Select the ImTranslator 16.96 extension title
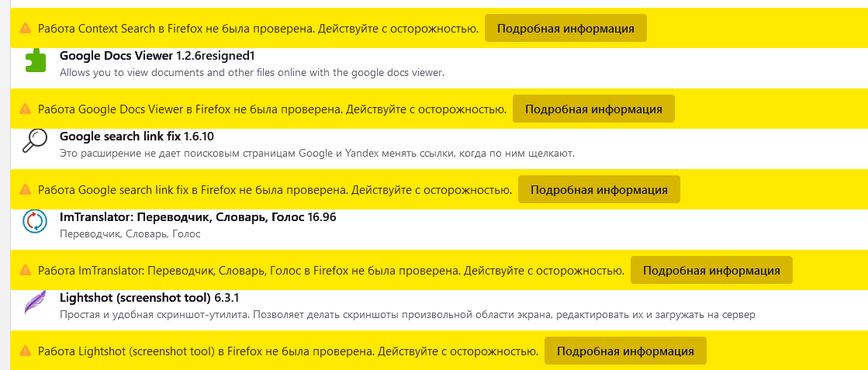 (x=198, y=217)
